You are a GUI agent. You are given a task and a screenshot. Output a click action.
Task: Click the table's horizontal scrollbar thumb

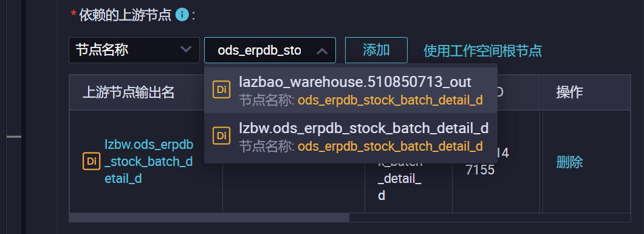pyautogui.click(x=209, y=218)
